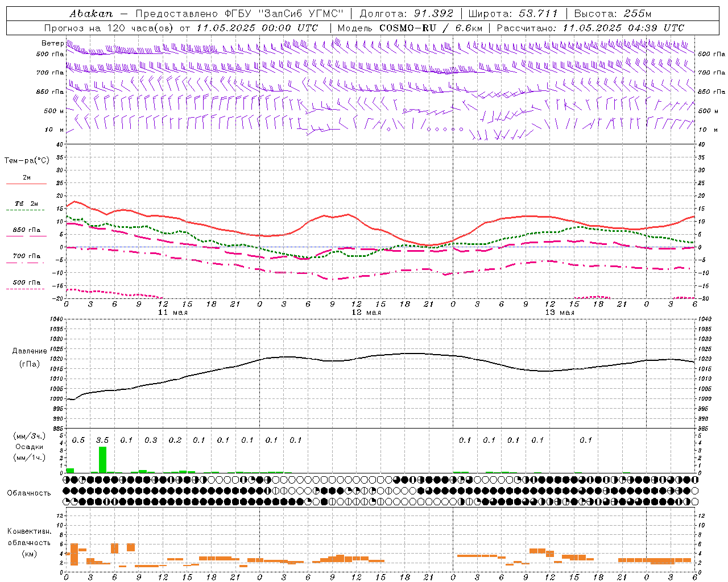Click the station name "Abakan" in header
The width and height of the screenshot is (728, 582).
pos(91,14)
